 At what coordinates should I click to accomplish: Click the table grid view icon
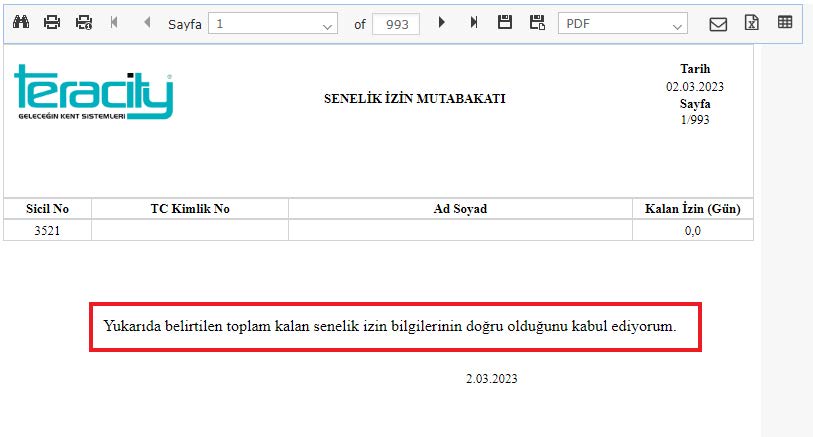(785, 22)
